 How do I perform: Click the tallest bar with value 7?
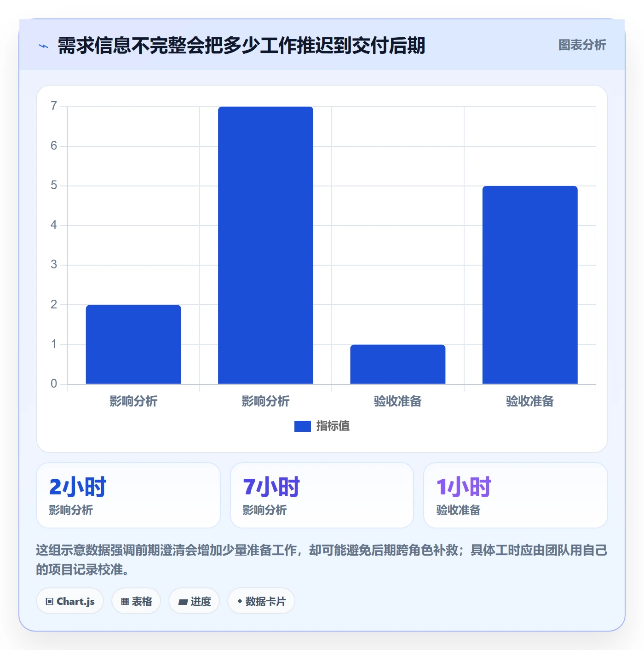point(265,245)
